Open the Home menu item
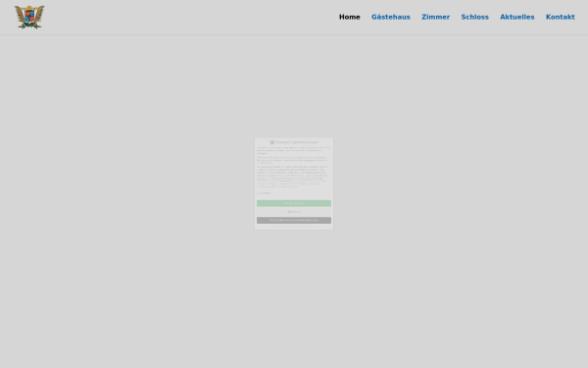Viewport: 588px width, 368px height. coord(350,17)
